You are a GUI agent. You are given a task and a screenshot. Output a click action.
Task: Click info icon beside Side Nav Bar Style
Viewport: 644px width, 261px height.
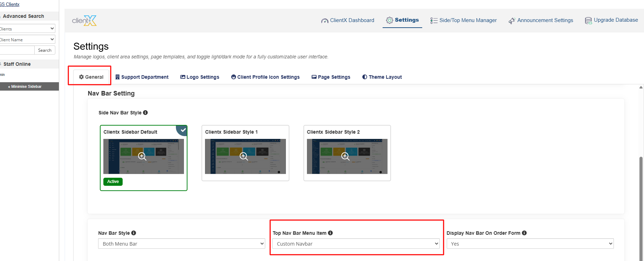145,113
